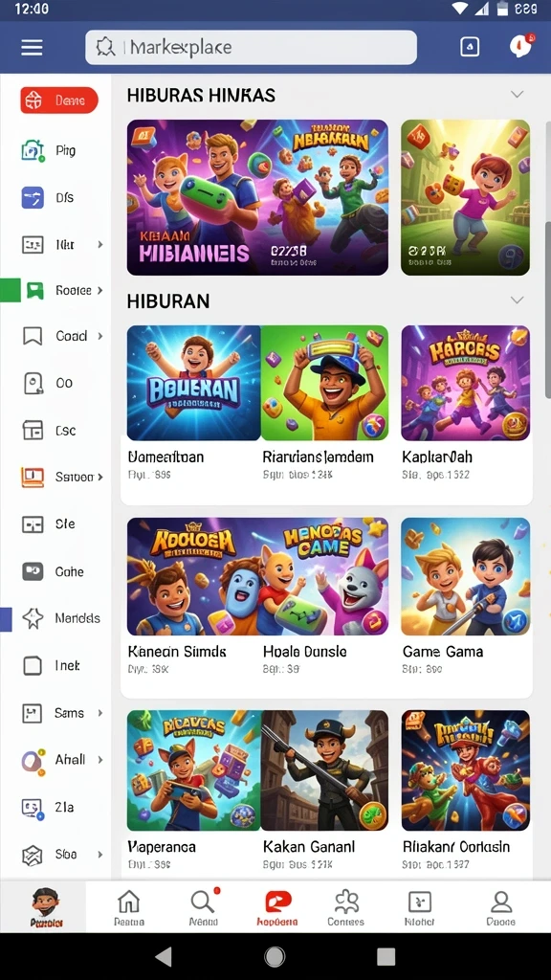Click inside the Marketplace search field

(x=252, y=48)
